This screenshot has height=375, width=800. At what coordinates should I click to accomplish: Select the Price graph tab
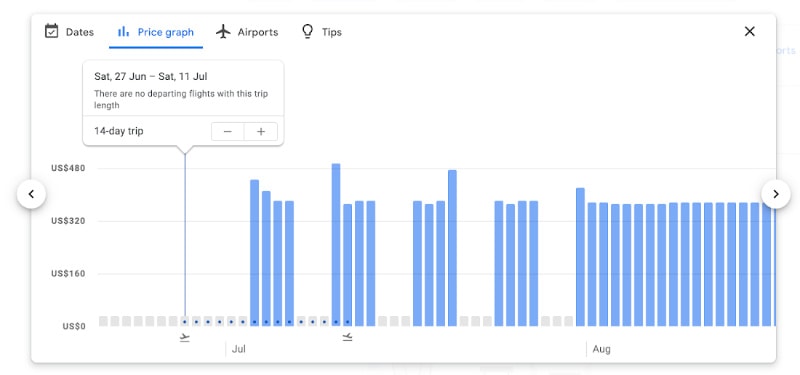click(156, 32)
